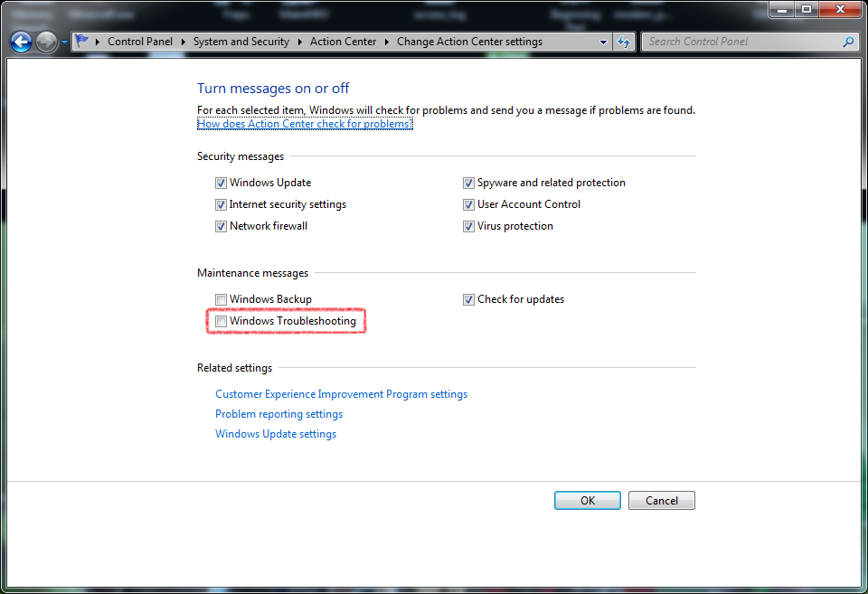Screen dimensions: 868x594
Task: Toggle the Network firewall checkbox
Action: (221, 226)
